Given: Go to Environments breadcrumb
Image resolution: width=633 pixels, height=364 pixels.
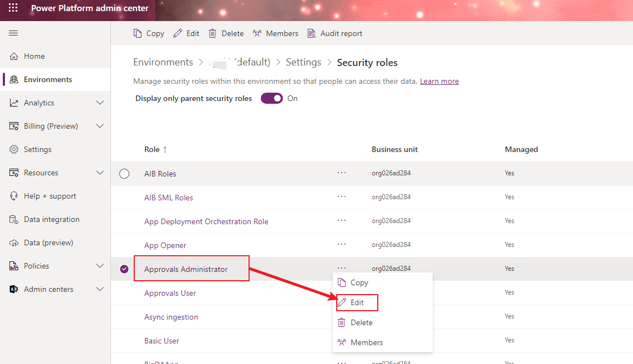Looking at the screenshot, I should pyautogui.click(x=163, y=62).
